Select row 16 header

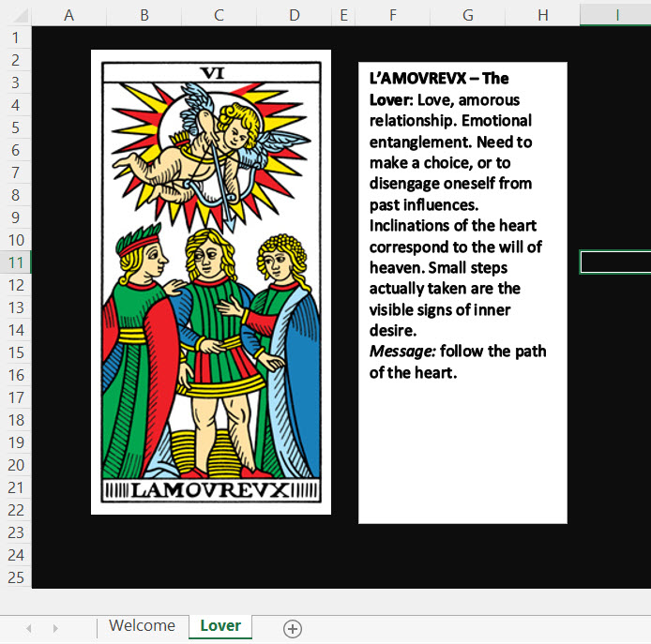pyautogui.click(x=16, y=375)
